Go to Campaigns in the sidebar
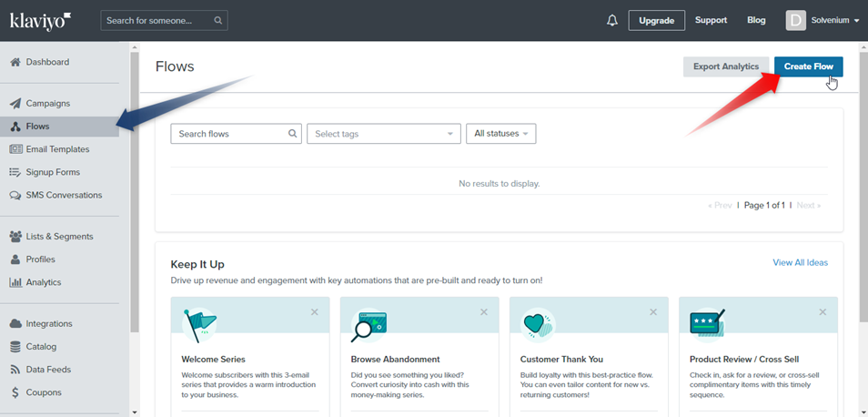This screenshot has width=868, height=417. 48,104
